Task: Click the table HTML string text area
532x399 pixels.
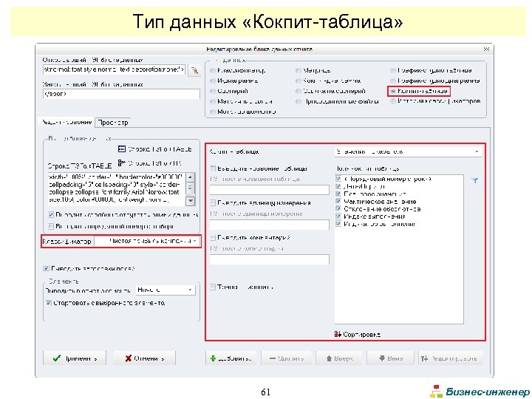Action: click(117, 188)
